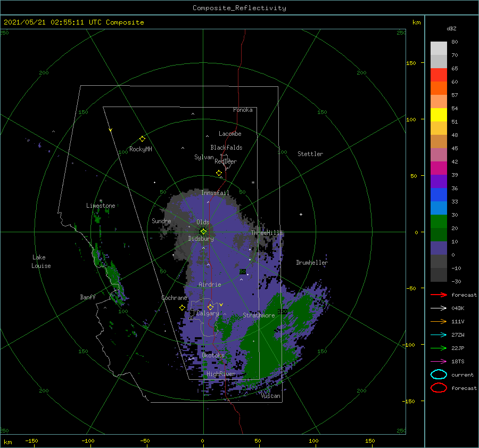Viewport: 479px width, 448px height.
Task: Click the red forecast arrow in legend
Action: (439, 295)
